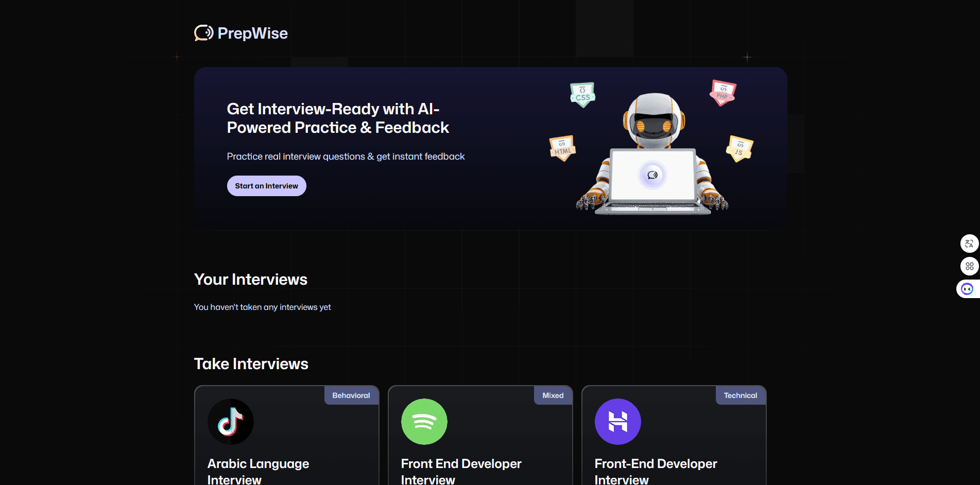This screenshot has height=485, width=980.
Task: Click PrepWise text to return home
Action: click(x=252, y=33)
